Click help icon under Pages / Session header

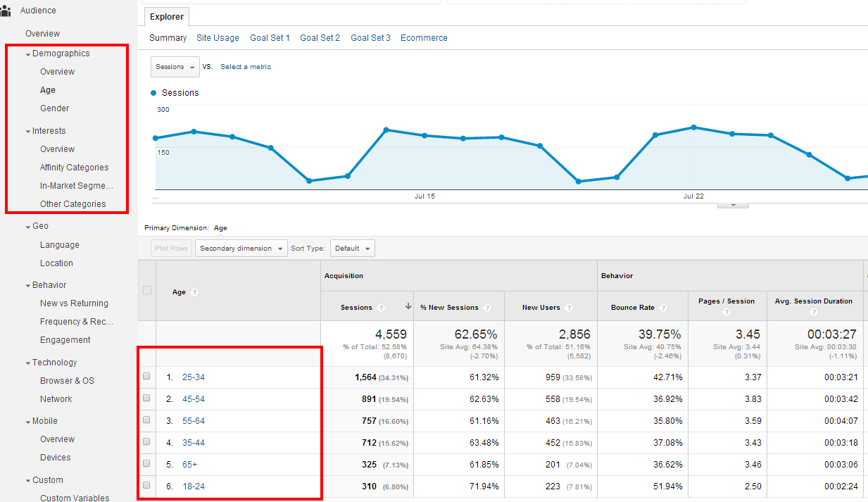click(727, 311)
